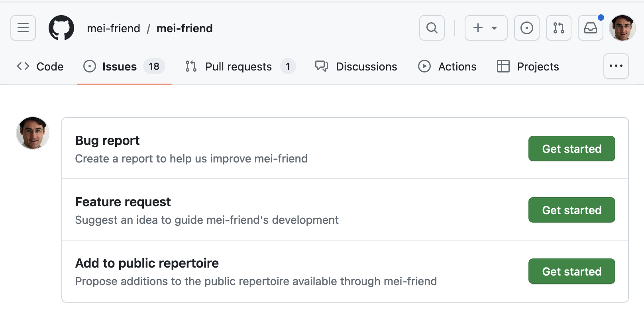The height and width of the screenshot is (309, 644).
Task: Open the hamburger navigation menu
Action: (x=23, y=28)
